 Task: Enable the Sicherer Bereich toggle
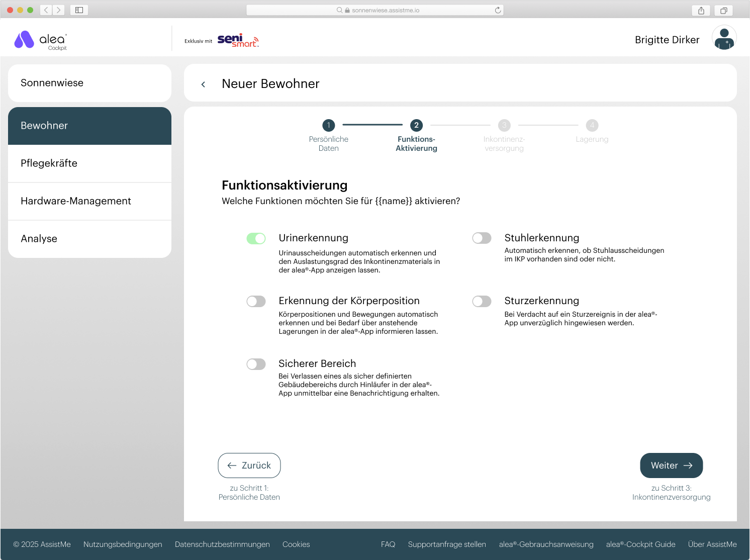256,364
